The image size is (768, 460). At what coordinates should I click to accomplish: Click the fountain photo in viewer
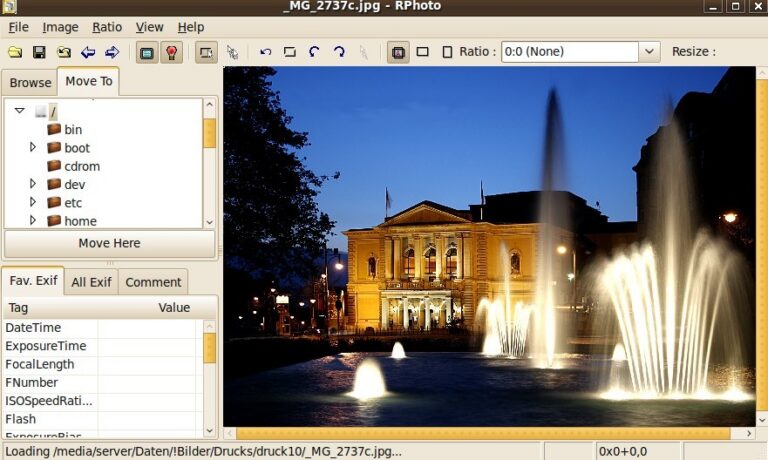tap(489, 246)
